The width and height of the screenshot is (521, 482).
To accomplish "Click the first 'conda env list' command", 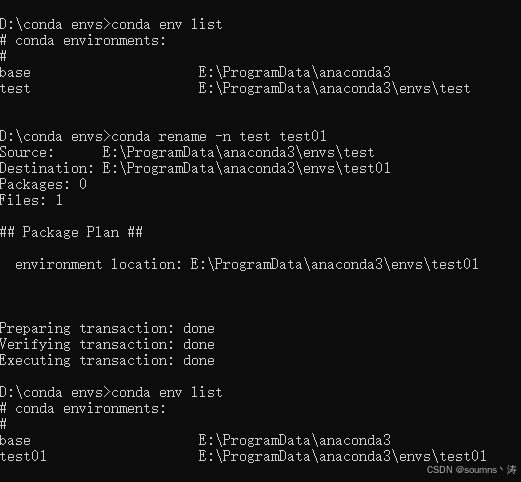I will click(167, 24).
